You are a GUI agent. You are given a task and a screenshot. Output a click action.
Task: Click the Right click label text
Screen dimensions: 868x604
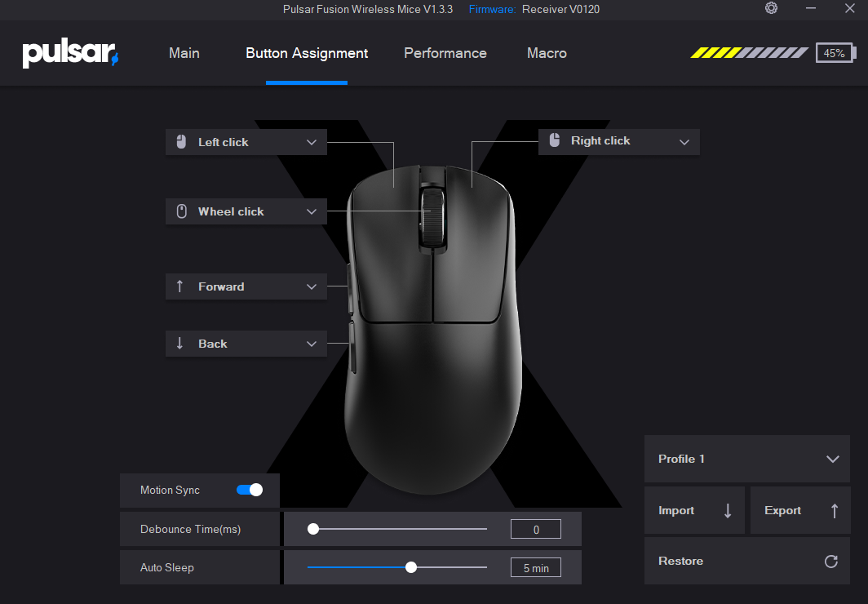(600, 140)
